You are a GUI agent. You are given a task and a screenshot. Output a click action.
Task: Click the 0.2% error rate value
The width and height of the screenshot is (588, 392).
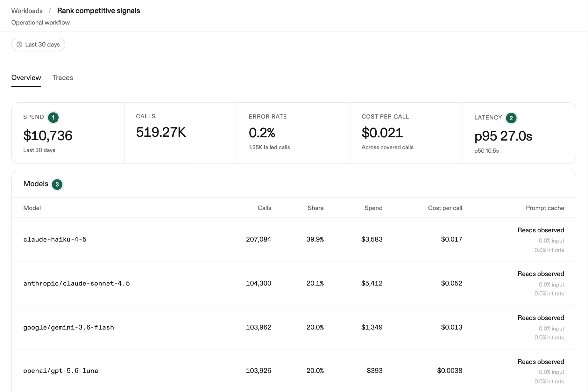(262, 133)
